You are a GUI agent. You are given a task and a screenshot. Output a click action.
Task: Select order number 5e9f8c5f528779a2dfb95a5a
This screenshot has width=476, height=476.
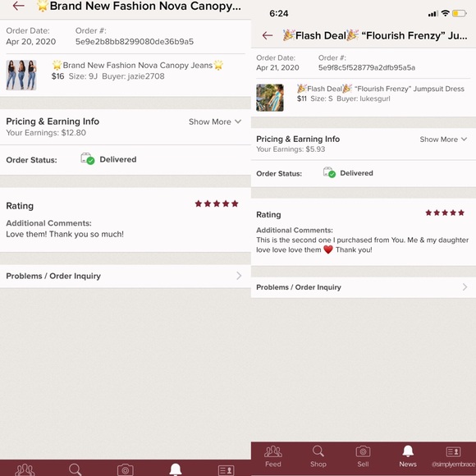[366, 67]
